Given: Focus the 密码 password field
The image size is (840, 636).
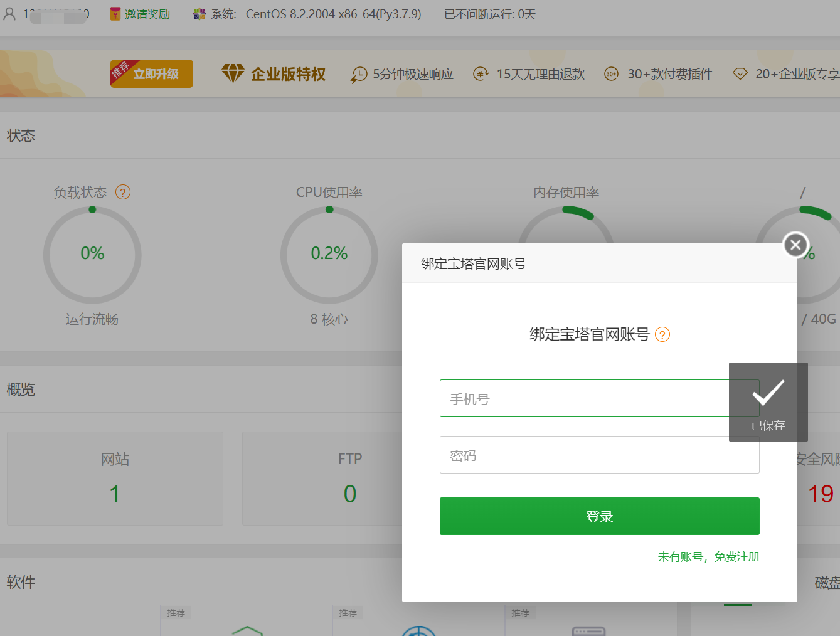Looking at the screenshot, I should click(x=599, y=455).
